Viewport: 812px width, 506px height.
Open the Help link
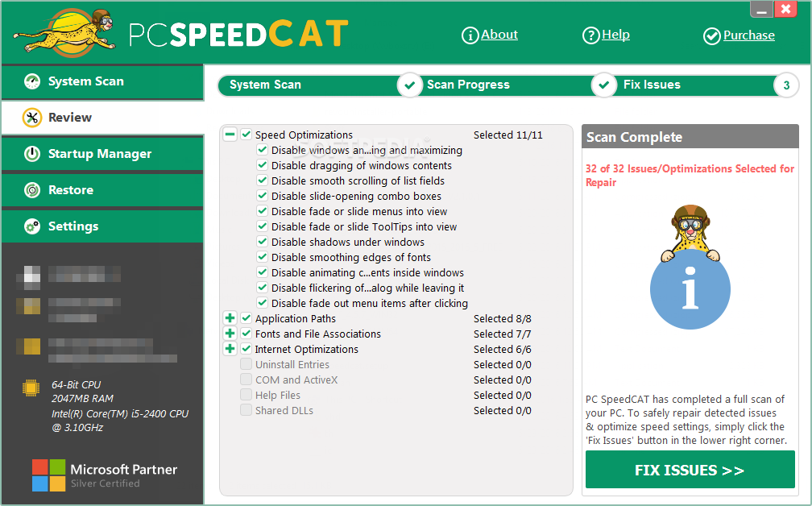(615, 35)
